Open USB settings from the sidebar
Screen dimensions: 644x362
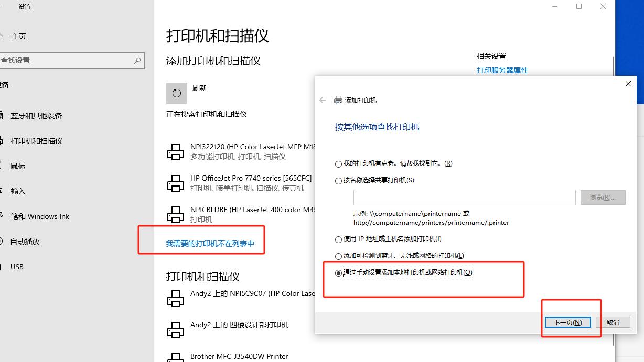16,267
